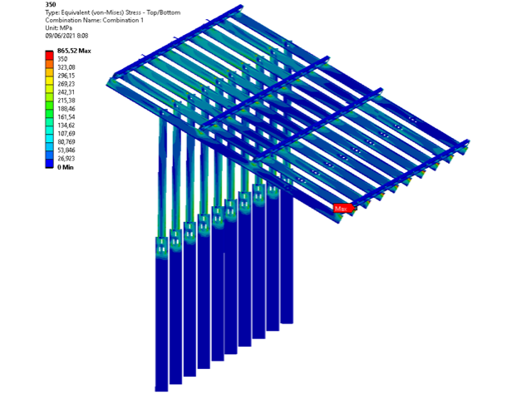Screen dimensions: 532x399
Task: Select the 188,46 legend value
Action: tap(66, 109)
